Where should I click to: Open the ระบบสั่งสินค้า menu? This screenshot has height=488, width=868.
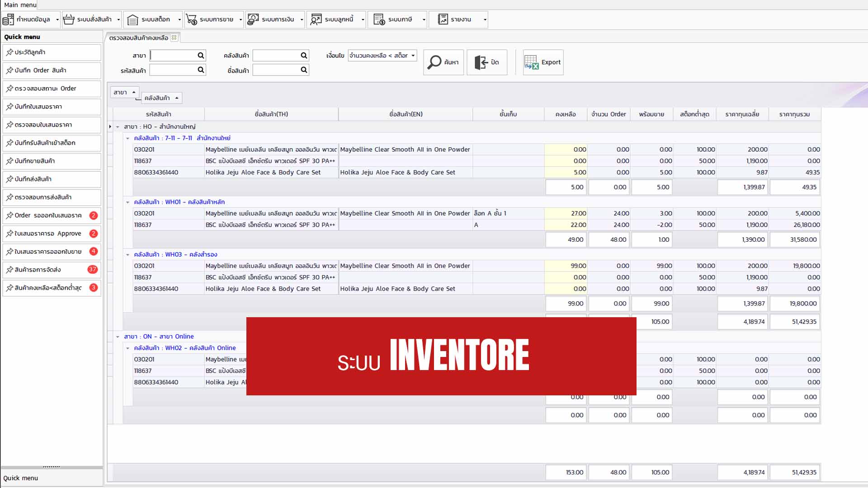[x=92, y=19]
